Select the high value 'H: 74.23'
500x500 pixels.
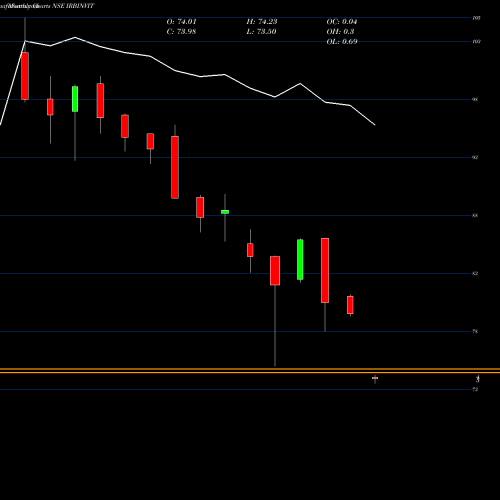click(262, 22)
